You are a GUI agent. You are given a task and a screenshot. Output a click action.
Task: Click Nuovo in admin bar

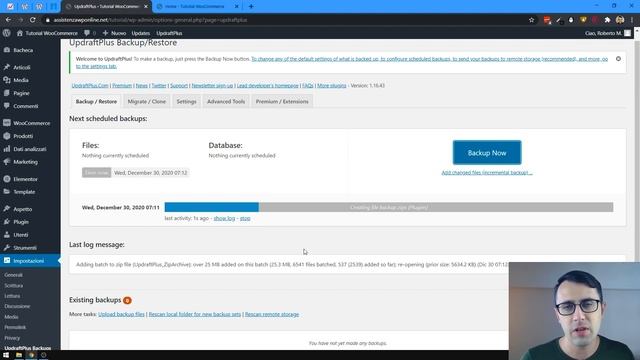point(114,33)
